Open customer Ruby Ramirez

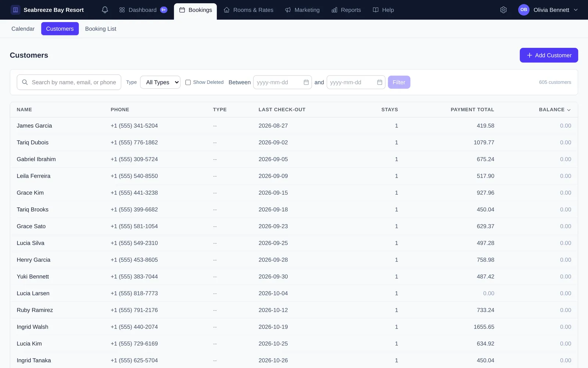35,310
